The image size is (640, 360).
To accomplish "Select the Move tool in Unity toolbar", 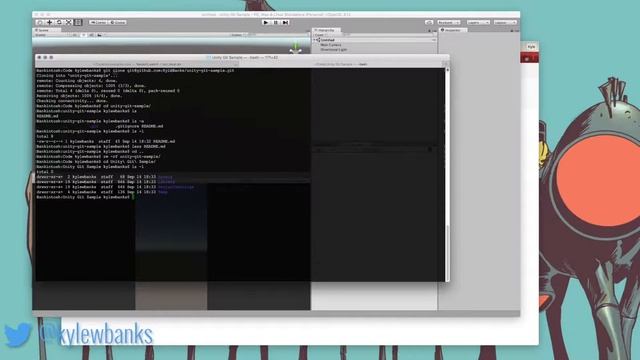I will [x=49, y=22].
